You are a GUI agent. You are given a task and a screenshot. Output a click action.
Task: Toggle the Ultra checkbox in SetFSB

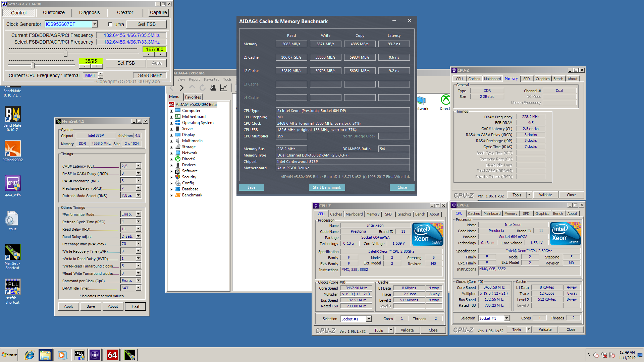(110, 24)
